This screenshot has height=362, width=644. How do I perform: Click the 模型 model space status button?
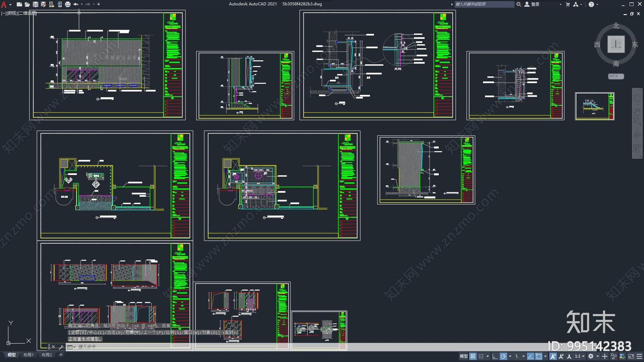pyautogui.click(x=464, y=356)
